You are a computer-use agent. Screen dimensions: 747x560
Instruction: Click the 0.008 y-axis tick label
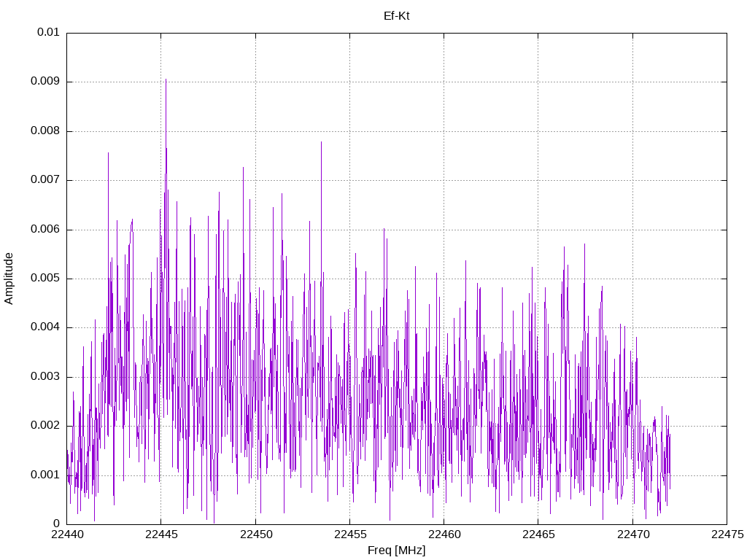[x=46, y=131]
